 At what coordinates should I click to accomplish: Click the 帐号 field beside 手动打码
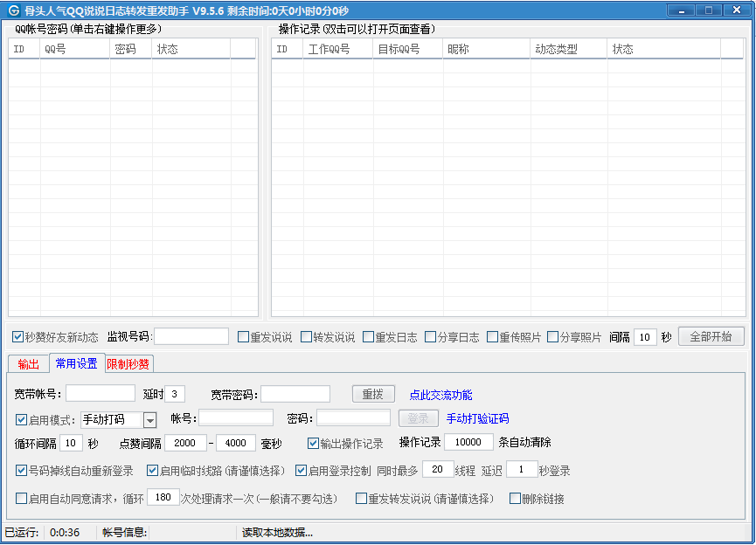[236, 417]
